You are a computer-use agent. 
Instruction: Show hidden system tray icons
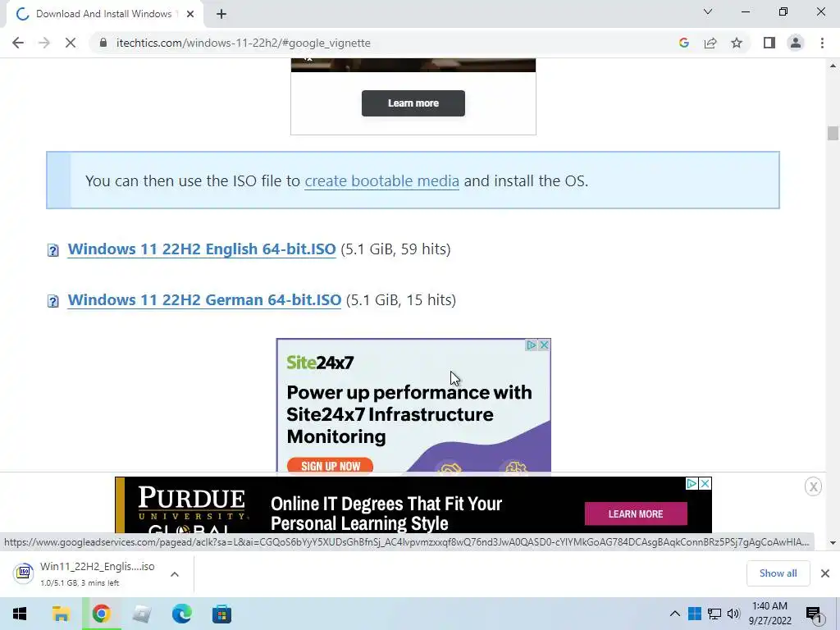[675, 614]
